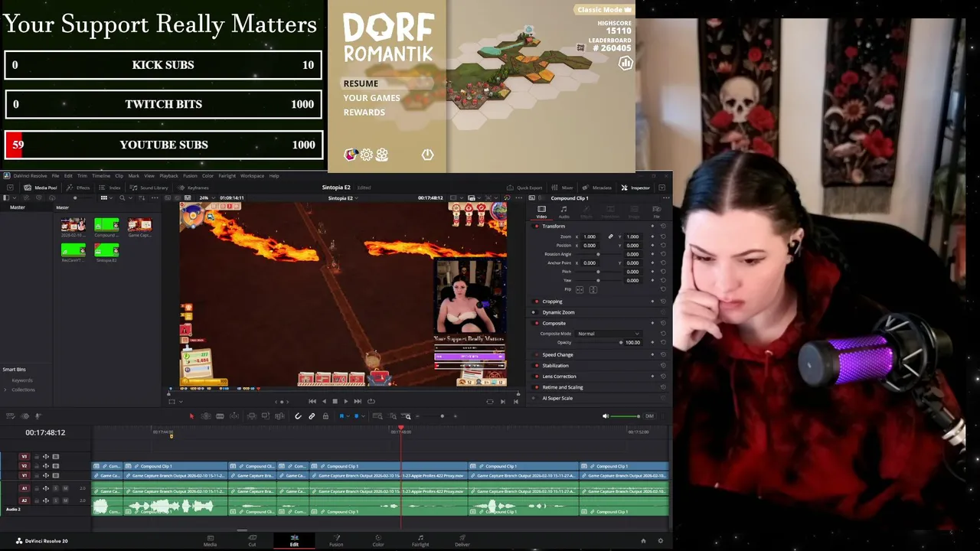
Task: Open media pool search options dropdown
Action: click(x=131, y=198)
